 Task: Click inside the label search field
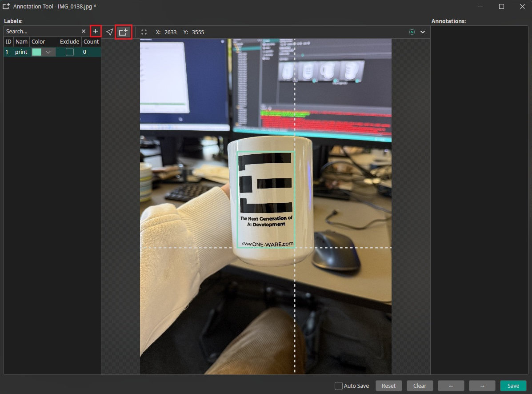coord(40,31)
